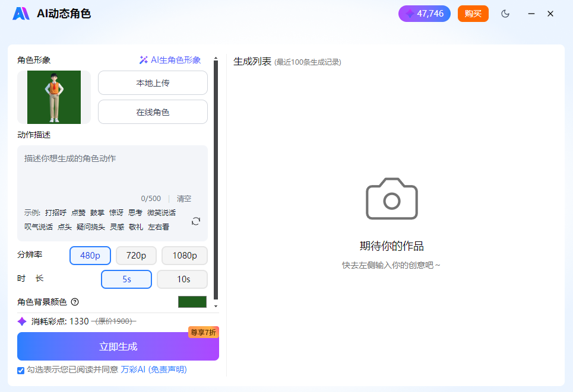This screenshot has height=392, width=573.
Task: Toggle dark mode with the moon icon
Action: click(505, 13)
